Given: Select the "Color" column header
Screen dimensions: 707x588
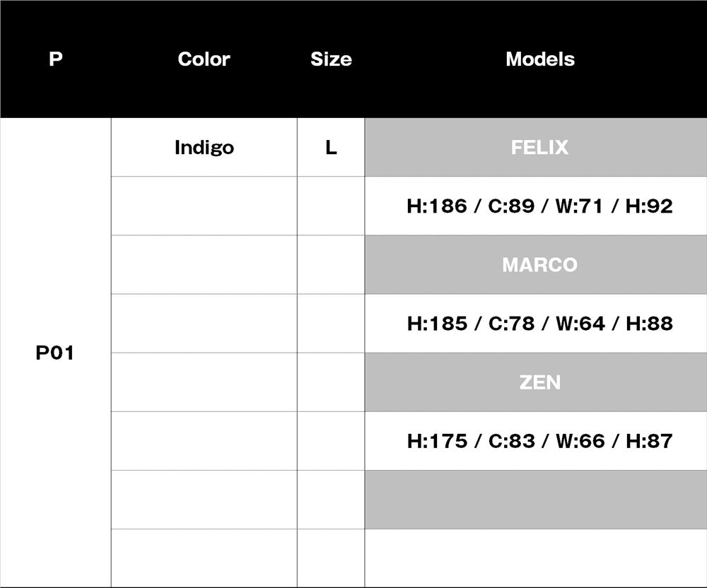Looking at the screenshot, I should pos(204,59).
